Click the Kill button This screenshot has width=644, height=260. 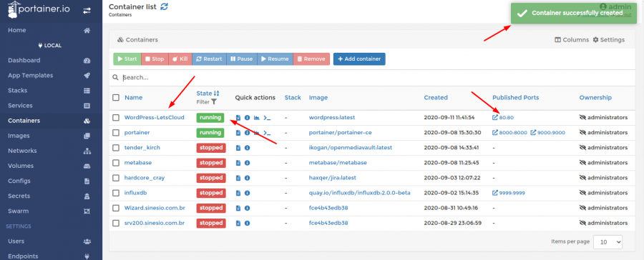[x=180, y=59]
